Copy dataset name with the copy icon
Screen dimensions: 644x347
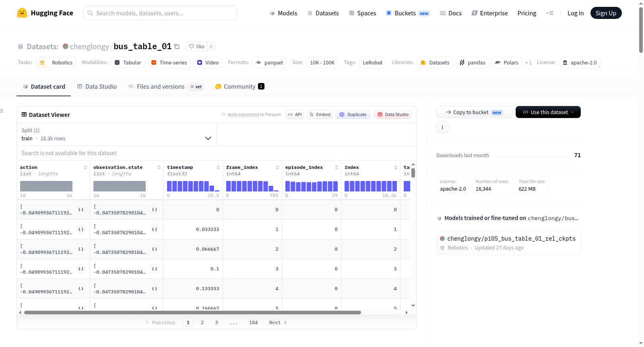tap(177, 46)
